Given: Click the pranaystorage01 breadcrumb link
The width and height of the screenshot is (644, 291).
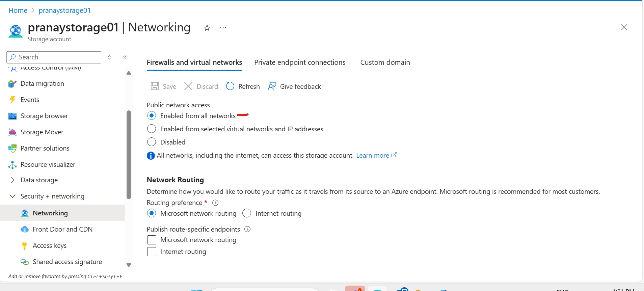Looking at the screenshot, I should [x=64, y=10].
